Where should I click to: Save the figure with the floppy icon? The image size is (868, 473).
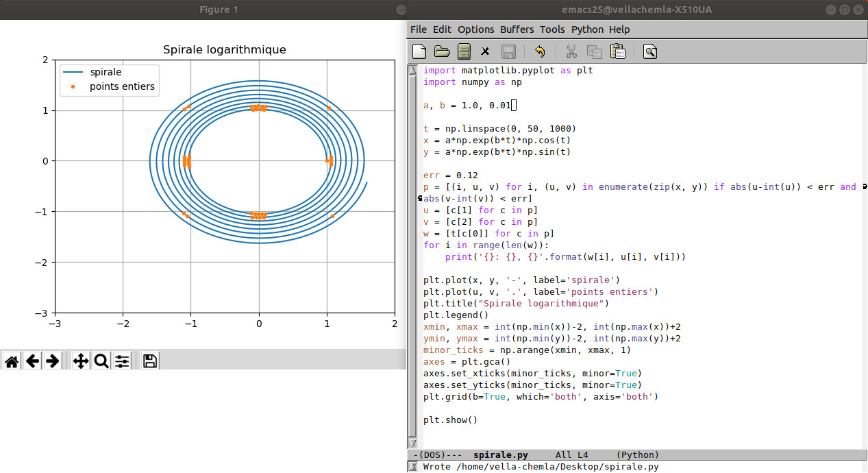150,361
